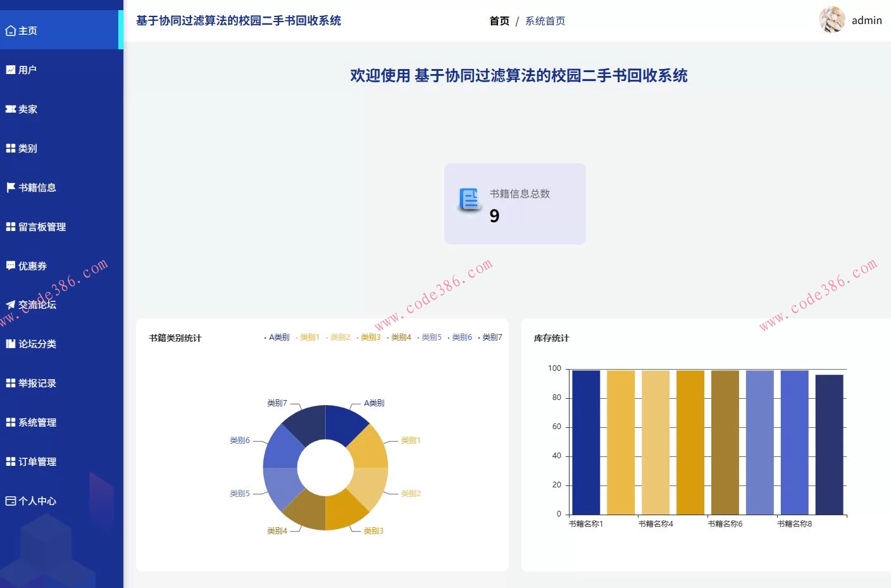The height and width of the screenshot is (588, 891).
Task: Select the 类别4 slice of the donut chart
Action: [x=307, y=511]
